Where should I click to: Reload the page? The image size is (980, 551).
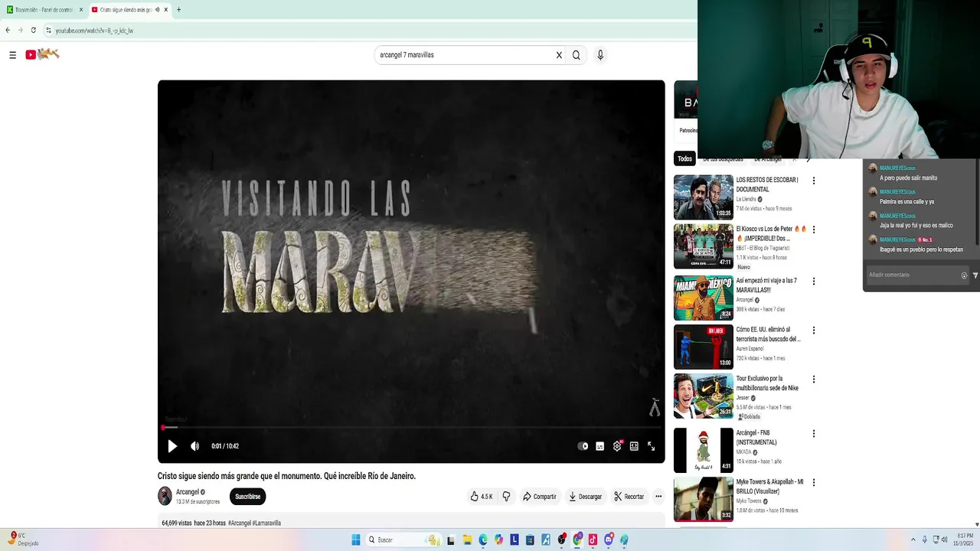click(33, 31)
